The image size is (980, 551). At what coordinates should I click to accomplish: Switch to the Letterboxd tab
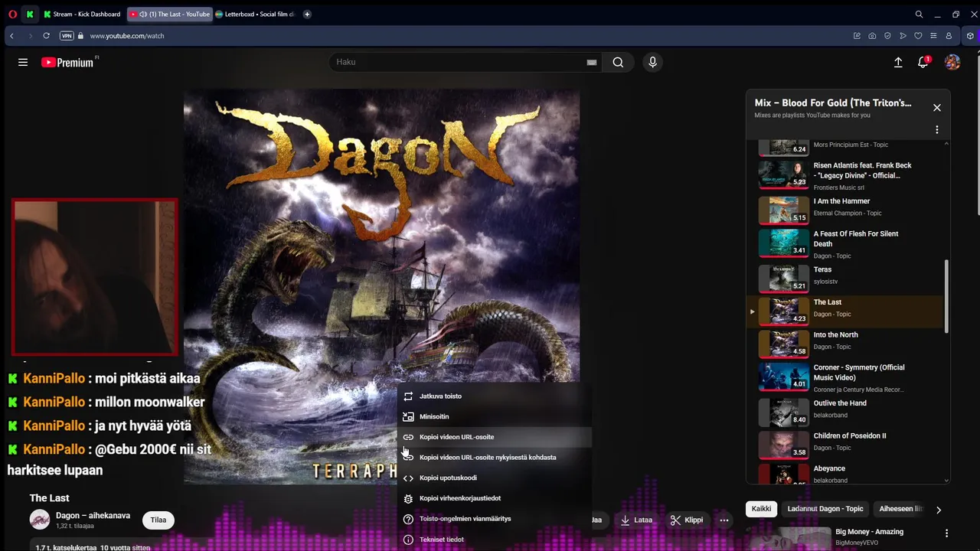pyautogui.click(x=256, y=14)
